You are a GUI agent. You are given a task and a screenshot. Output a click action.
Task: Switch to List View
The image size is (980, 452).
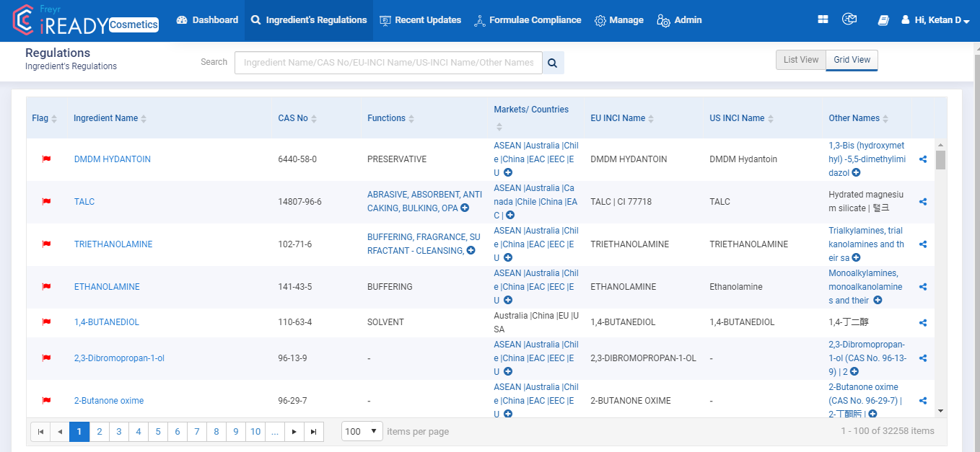(x=800, y=60)
